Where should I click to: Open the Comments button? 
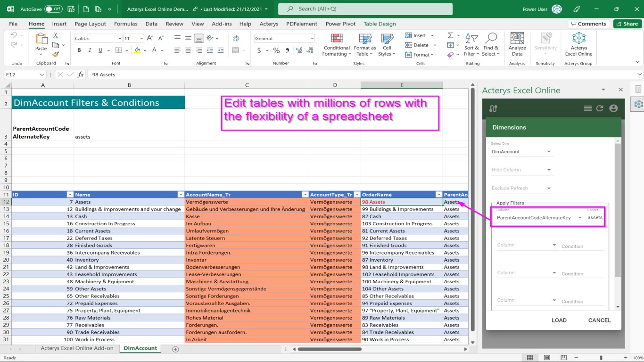[588, 24]
